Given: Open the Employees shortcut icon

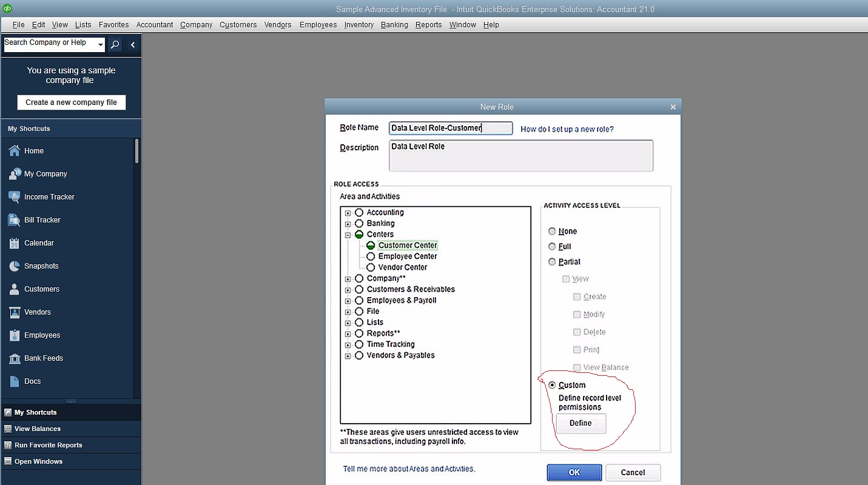Looking at the screenshot, I should click(14, 335).
